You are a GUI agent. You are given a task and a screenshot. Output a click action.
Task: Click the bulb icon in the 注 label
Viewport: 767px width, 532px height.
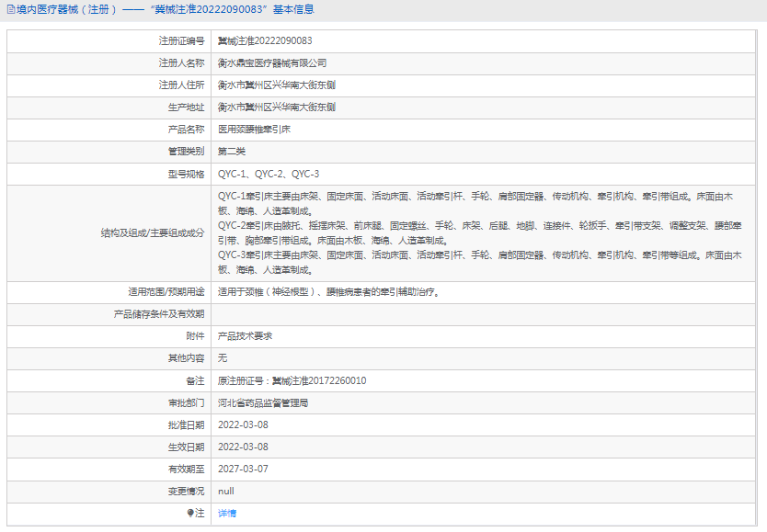click(x=190, y=513)
